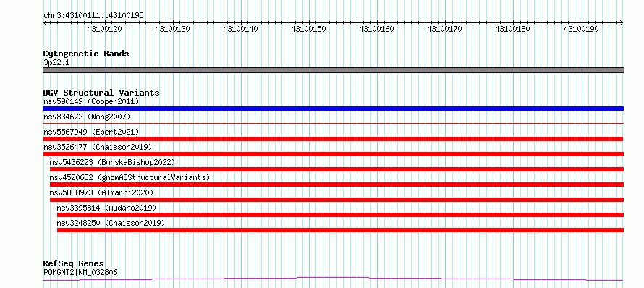The height and width of the screenshot is (288, 644).
Task: Select ruler position 43100180
Action: [513, 29]
